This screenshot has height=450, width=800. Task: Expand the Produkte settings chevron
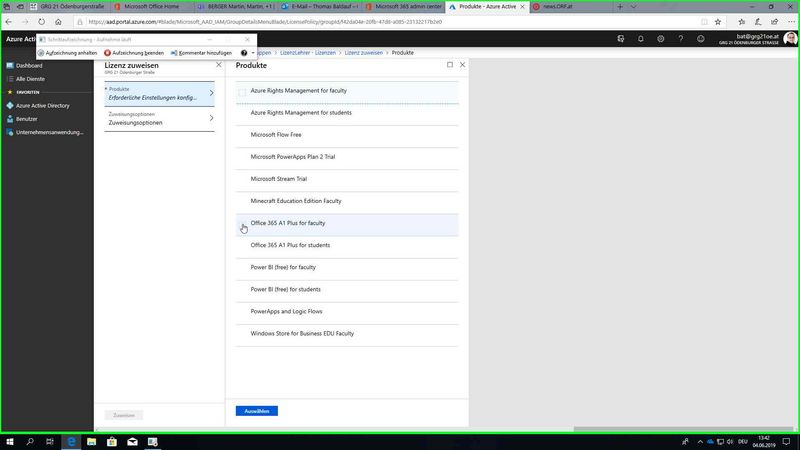[211, 93]
